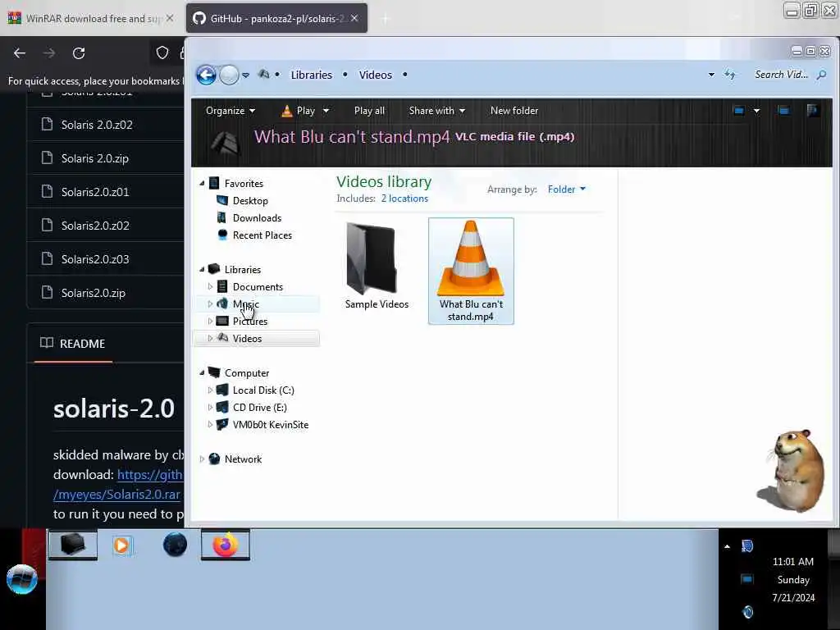Click the Network icon in tree
Image resolution: width=840 pixels, height=630 pixels.
pos(214,459)
